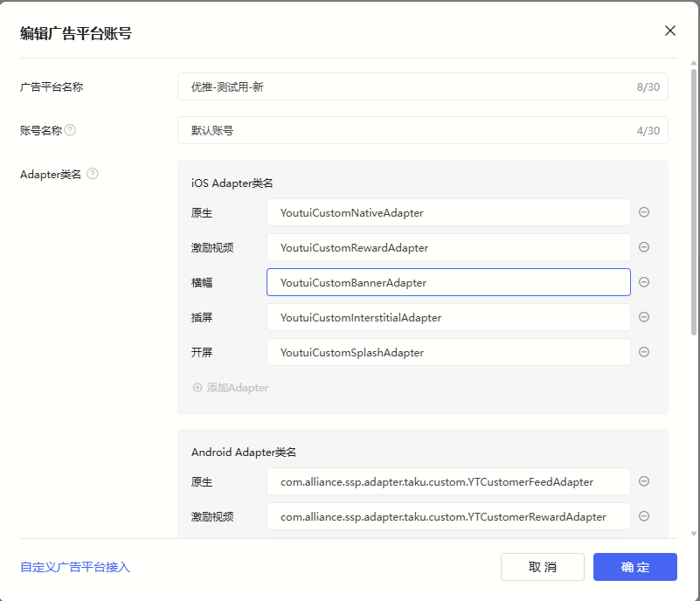Image resolution: width=700 pixels, height=601 pixels.
Task: Edit the YoutuiCustomNativeAdapter field
Action: coord(448,212)
